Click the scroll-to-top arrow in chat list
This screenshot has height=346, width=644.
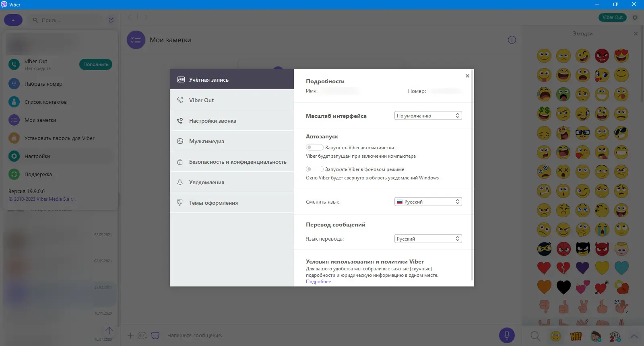click(x=109, y=330)
